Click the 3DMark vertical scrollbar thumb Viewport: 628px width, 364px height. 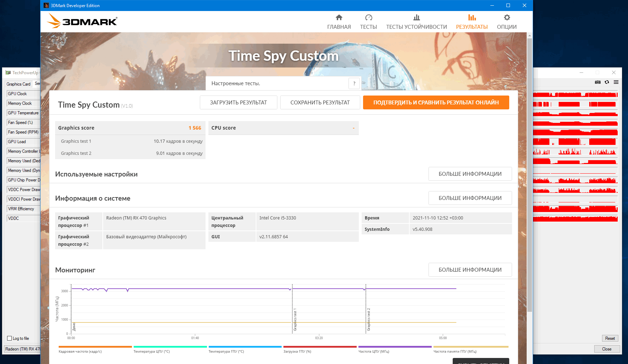click(x=529, y=175)
